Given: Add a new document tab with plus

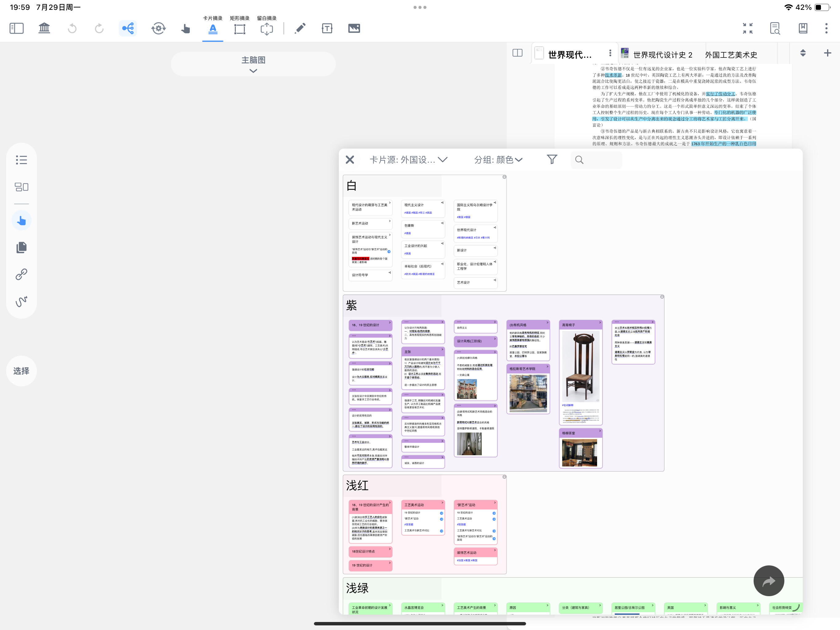Looking at the screenshot, I should [827, 53].
